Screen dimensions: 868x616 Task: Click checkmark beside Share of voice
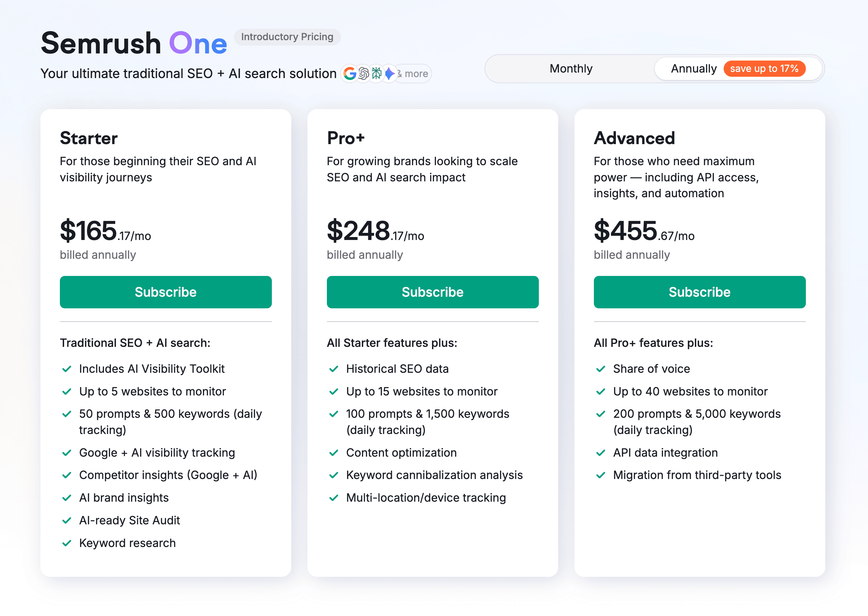click(600, 369)
